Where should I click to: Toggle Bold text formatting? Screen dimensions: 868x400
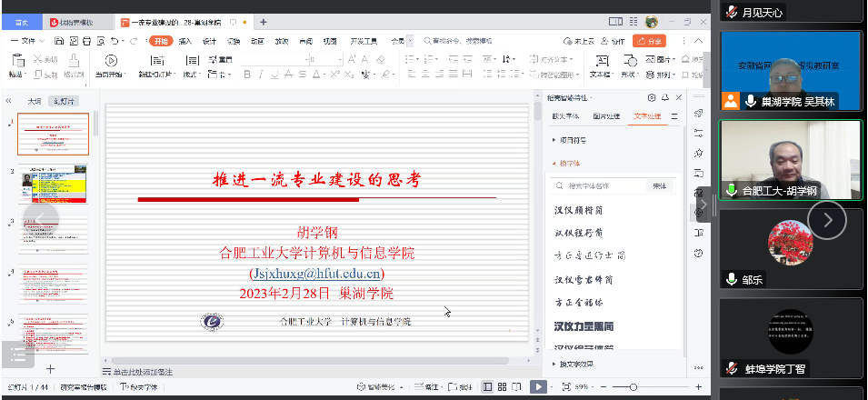point(260,75)
